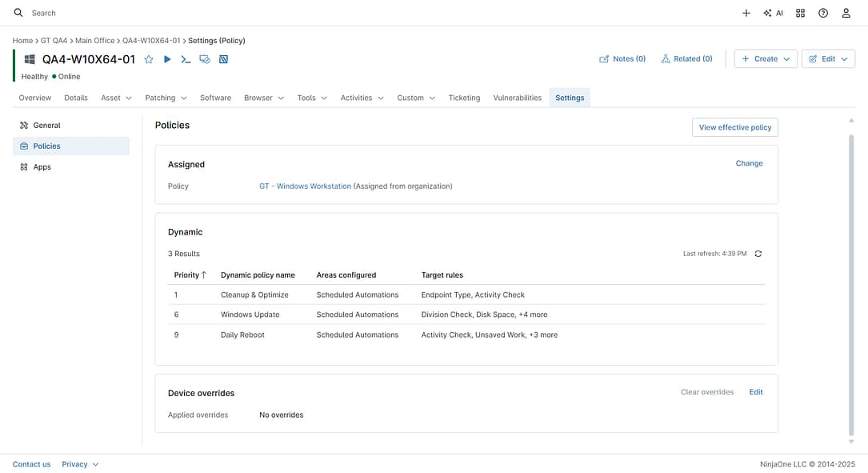Select Apps in the settings sidebar
868x473 pixels.
click(x=42, y=167)
